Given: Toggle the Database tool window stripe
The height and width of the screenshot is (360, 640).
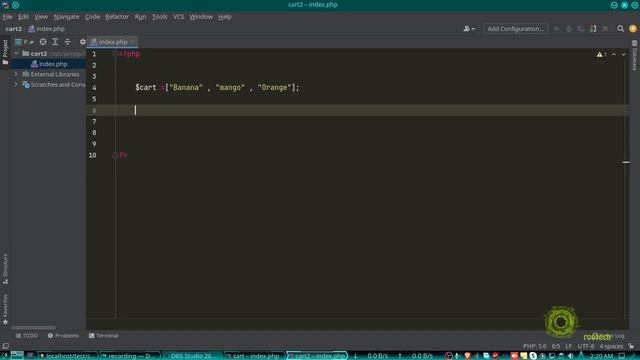Looking at the screenshot, I should pos(634,55).
